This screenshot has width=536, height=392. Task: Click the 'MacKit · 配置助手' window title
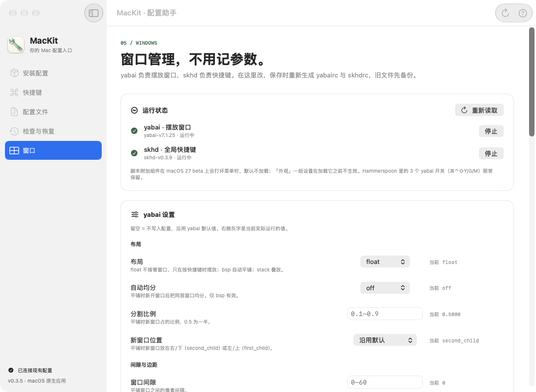pyautogui.click(x=146, y=13)
